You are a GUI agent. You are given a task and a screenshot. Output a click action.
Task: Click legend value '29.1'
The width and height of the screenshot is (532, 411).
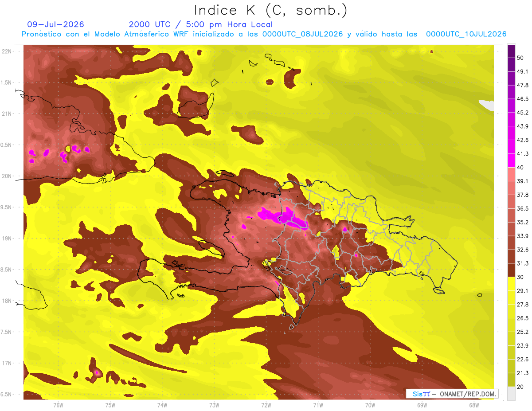pos(522,291)
